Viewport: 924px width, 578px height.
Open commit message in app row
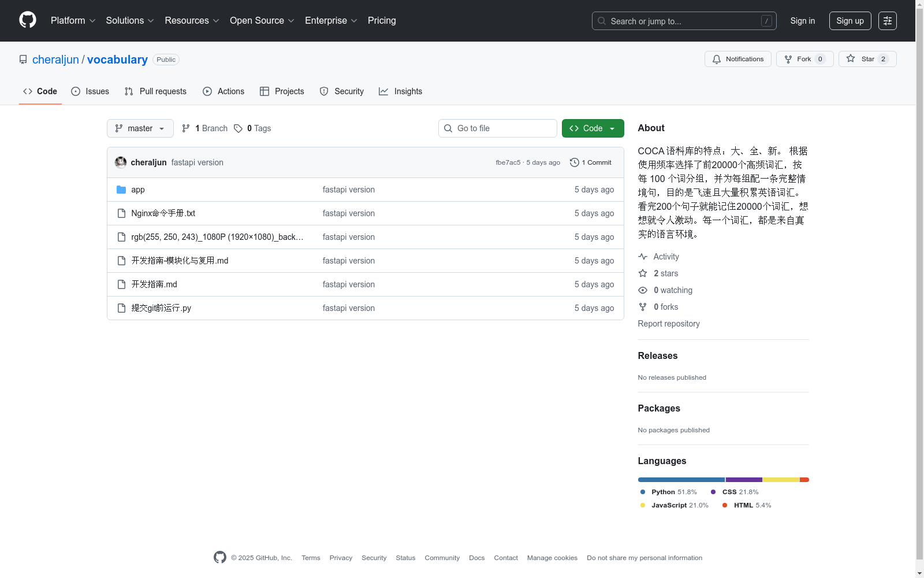pos(349,190)
